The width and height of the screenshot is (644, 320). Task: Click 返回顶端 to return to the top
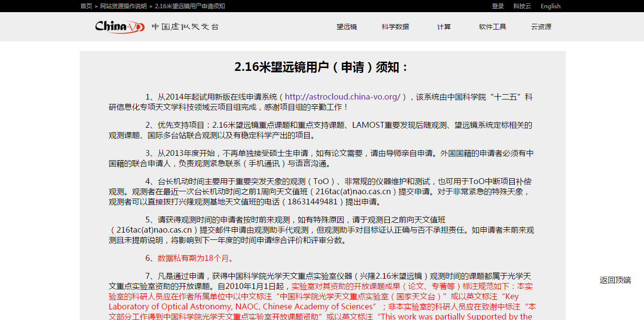tap(615, 280)
